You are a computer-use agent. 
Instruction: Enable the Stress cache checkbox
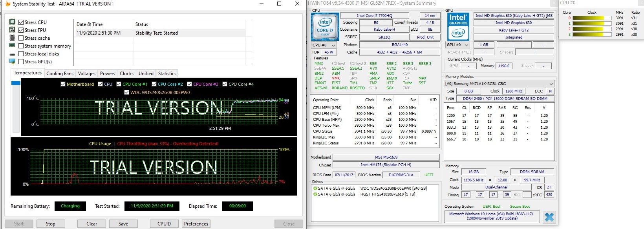[21, 38]
